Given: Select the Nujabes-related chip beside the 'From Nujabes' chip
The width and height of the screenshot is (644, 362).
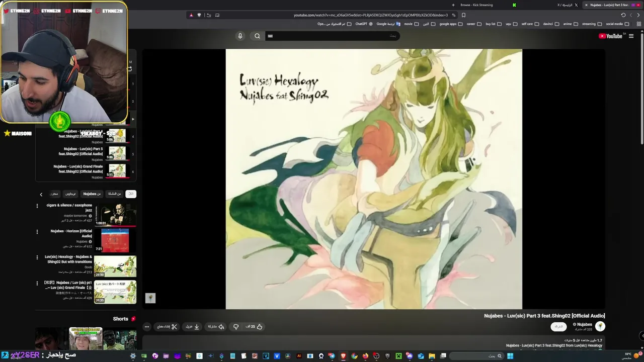Looking at the screenshot, I should [71, 194].
